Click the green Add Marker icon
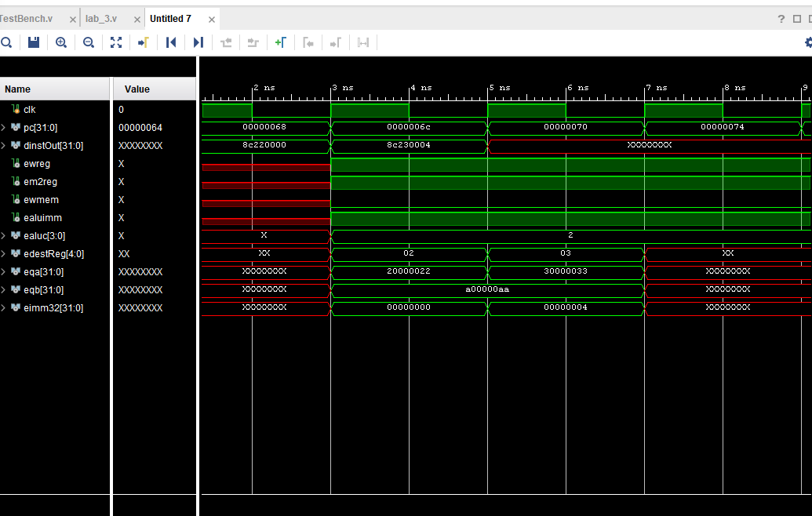Image resolution: width=812 pixels, height=516 pixels. click(280, 42)
